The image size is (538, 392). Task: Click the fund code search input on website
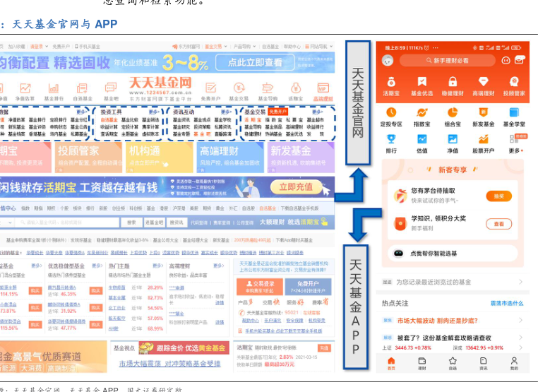click(68, 222)
